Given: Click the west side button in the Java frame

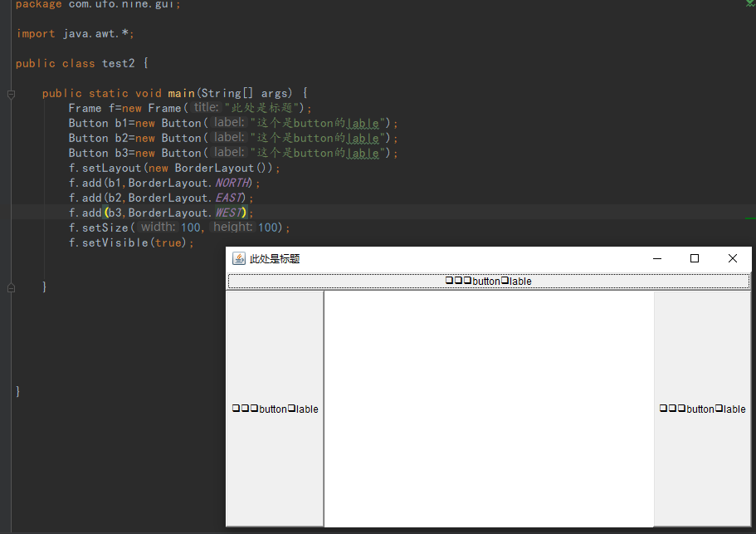Looking at the screenshot, I should 275,409.
